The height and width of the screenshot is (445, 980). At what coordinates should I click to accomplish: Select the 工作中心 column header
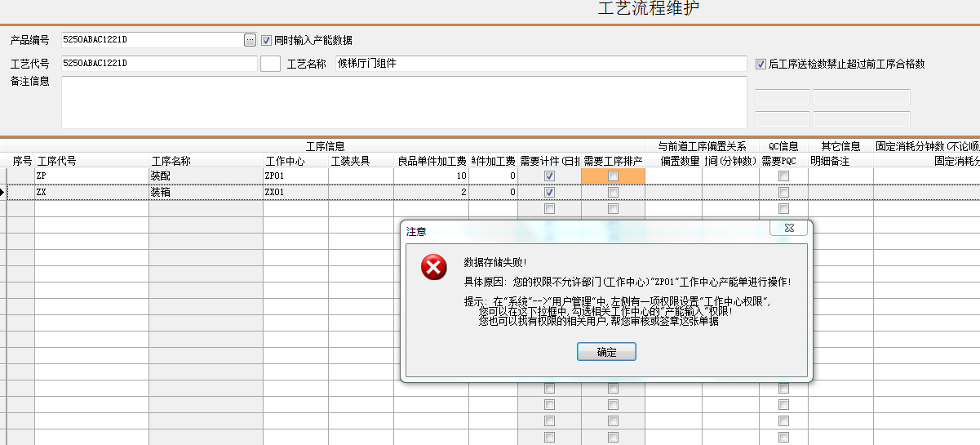(295, 161)
